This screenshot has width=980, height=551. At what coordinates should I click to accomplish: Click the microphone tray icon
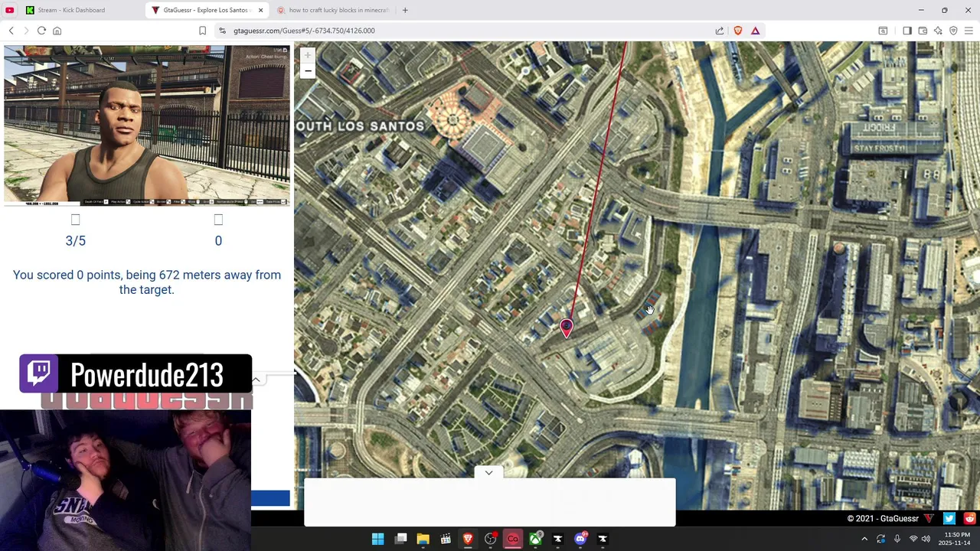(897, 539)
